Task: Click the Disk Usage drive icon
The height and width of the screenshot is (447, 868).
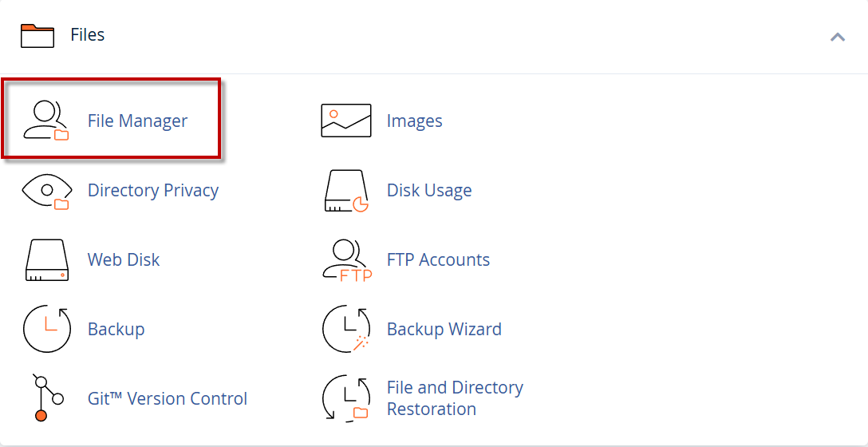Action: pos(345,191)
